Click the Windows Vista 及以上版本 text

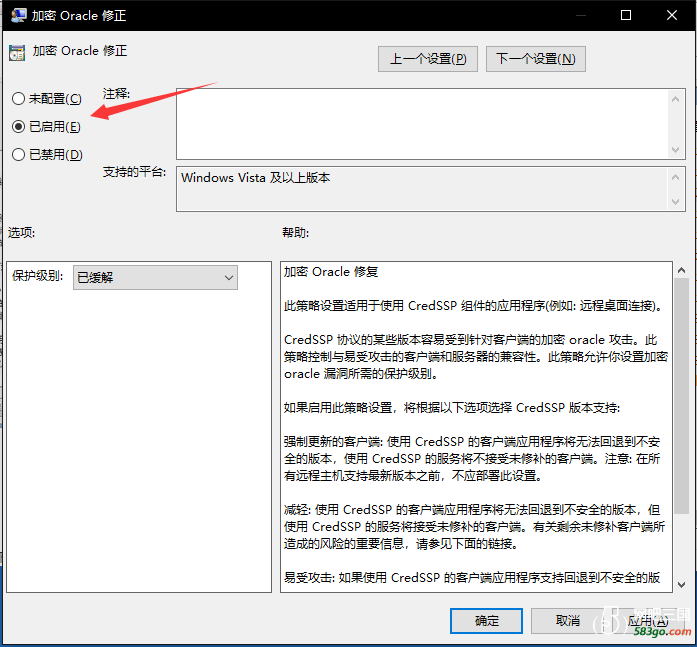coord(255,178)
